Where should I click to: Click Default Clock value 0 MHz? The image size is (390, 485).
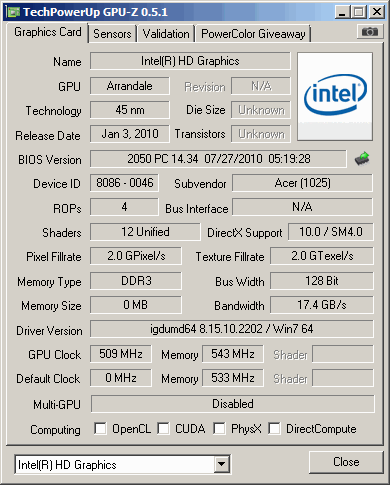coord(121,378)
